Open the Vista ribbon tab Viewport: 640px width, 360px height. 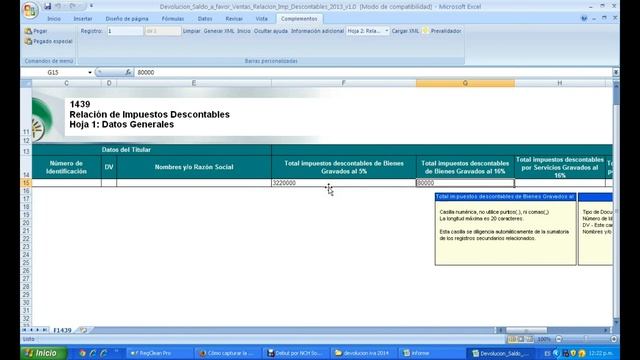[262, 19]
